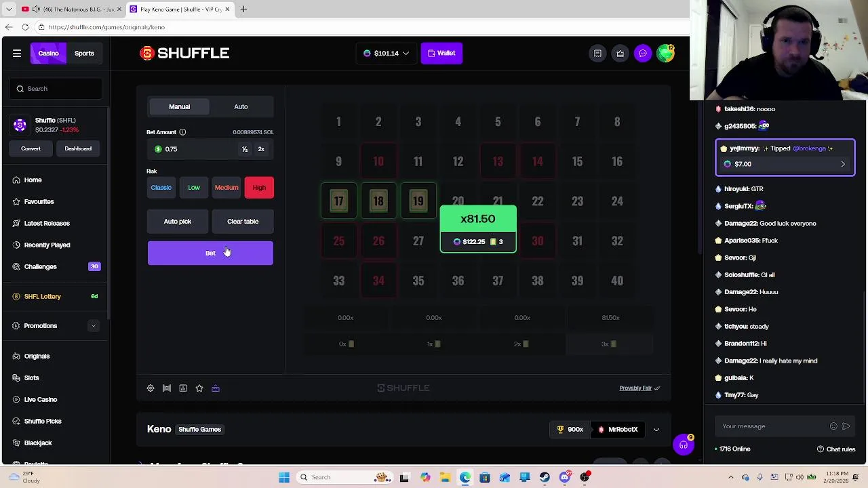Open the Wallet
Viewport: 868px width, 488px height.
pyautogui.click(x=441, y=53)
